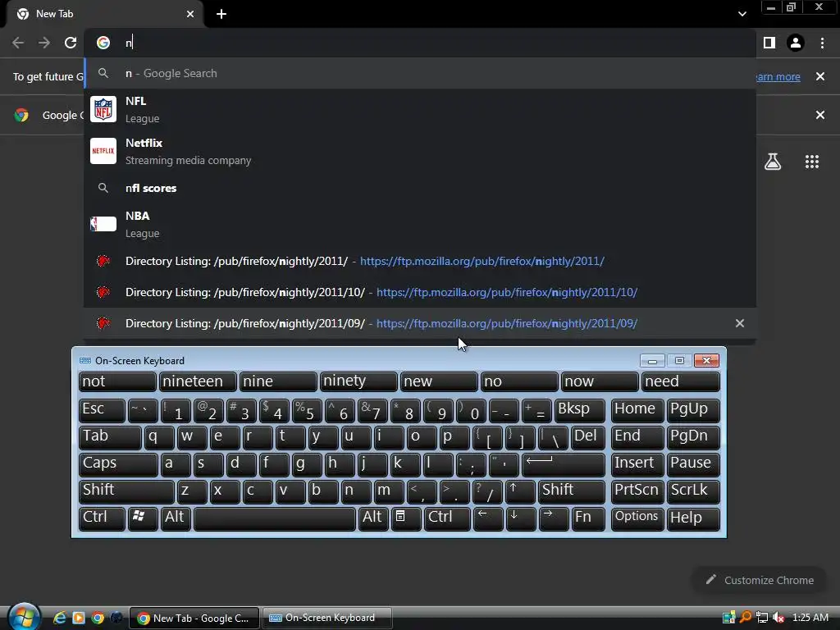This screenshot has height=630, width=840.
Task: Open Chrome Labs flask icon
Action: [773, 162]
